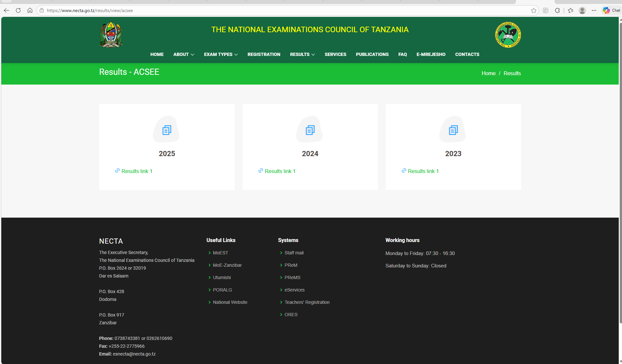Click the link icon beside 2025 Results link
This screenshot has height=364, width=622.
(x=117, y=170)
